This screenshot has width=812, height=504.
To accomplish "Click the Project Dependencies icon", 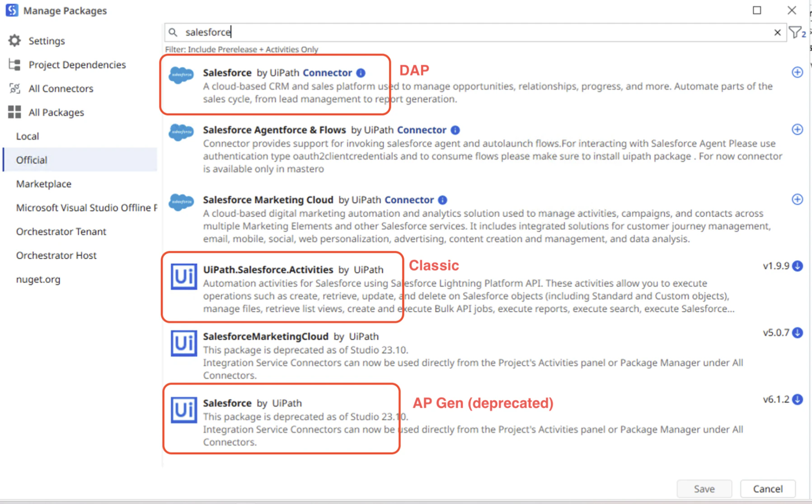I will pyautogui.click(x=14, y=65).
